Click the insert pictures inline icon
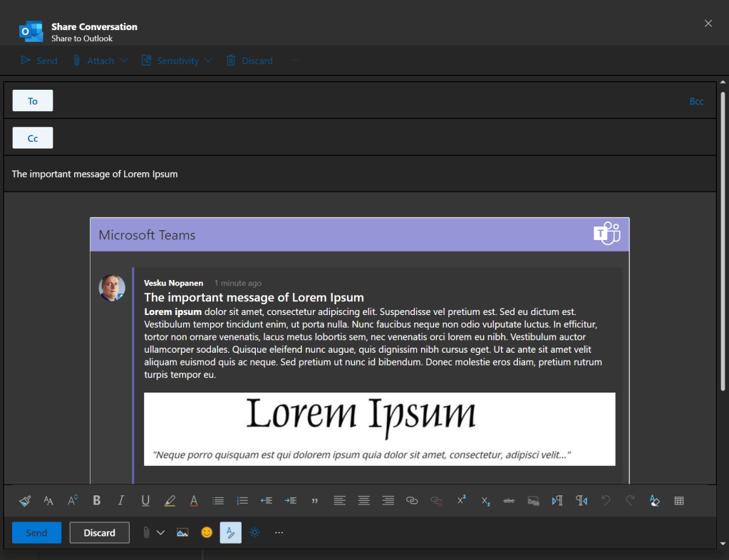This screenshot has width=729, height=560. pos(182,532)
